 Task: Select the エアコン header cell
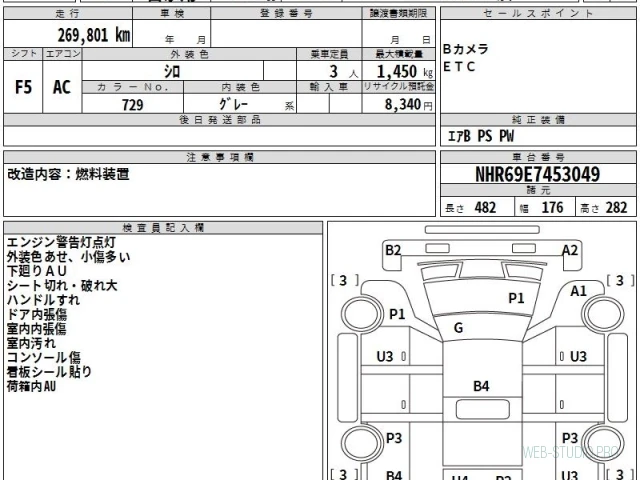pos(62,54)
